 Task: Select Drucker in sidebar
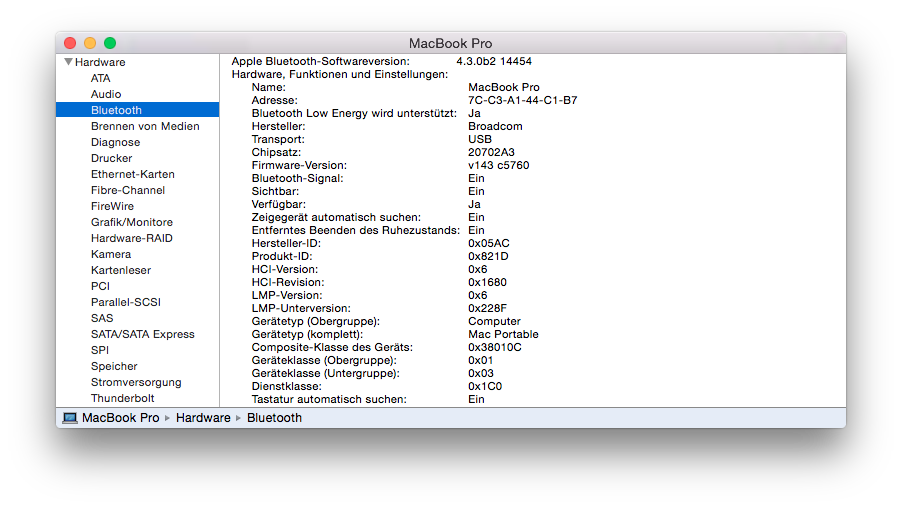[x=111, y=158]
